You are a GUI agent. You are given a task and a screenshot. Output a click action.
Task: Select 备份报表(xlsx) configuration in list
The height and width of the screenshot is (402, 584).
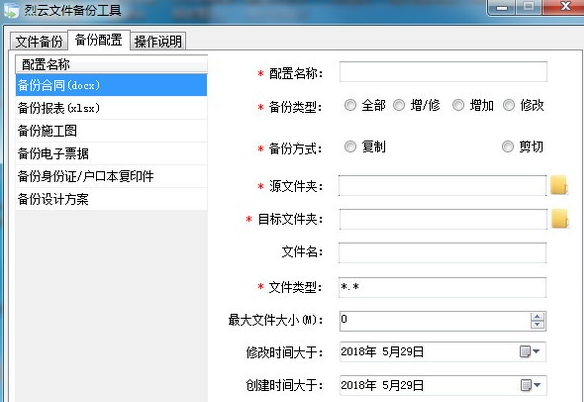111,108
